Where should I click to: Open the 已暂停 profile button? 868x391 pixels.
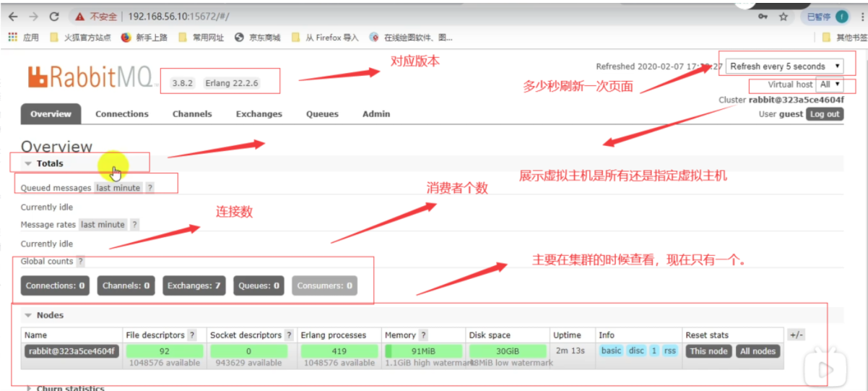pyautogui.click(x=827, y=17)
